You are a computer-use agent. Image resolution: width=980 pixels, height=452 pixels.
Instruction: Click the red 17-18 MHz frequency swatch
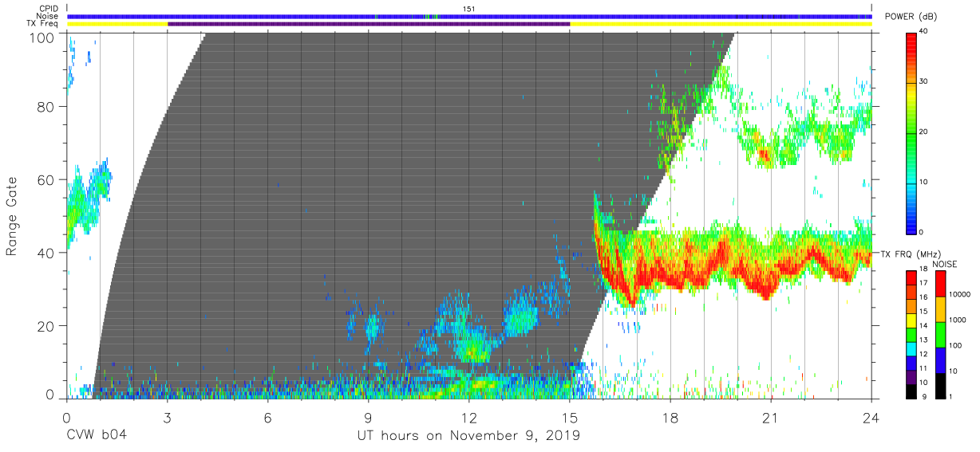[x=911, y=277]
